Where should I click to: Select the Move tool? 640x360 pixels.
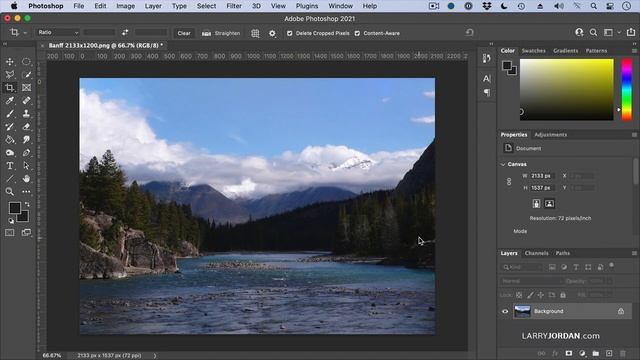coord(10,62)
